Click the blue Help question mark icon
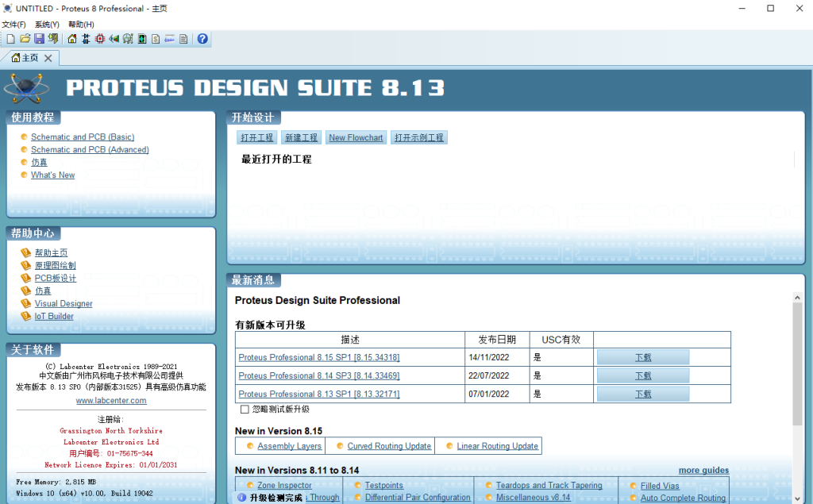This screenshot has height=504, width=813. pyautogui.click(x=202, y=39)
